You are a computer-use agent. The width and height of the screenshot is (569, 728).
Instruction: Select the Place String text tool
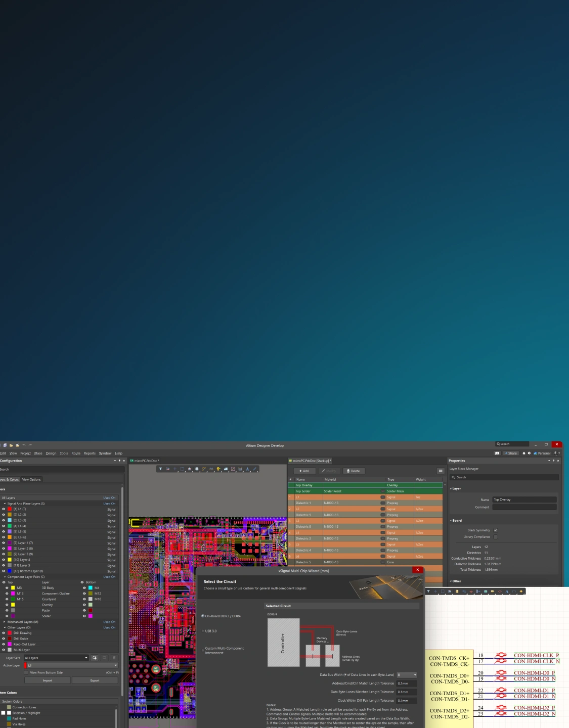(247, 469)
